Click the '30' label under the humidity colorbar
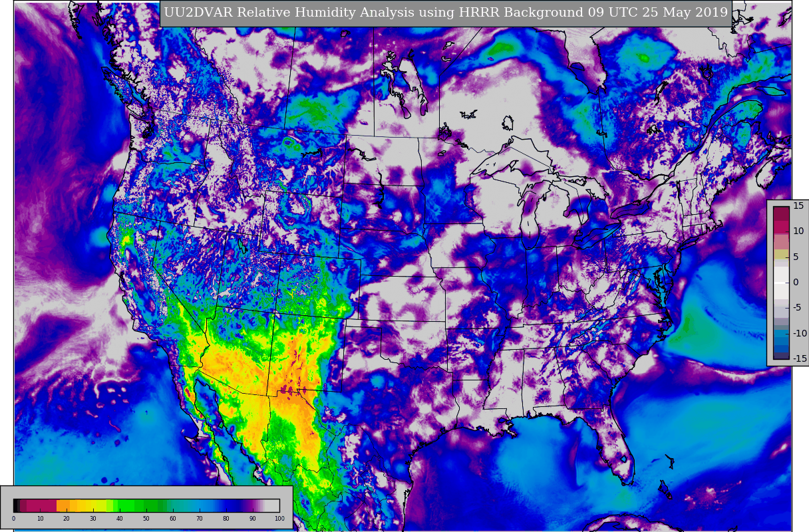This screenshot has height=532, width=809. point(92,518)
